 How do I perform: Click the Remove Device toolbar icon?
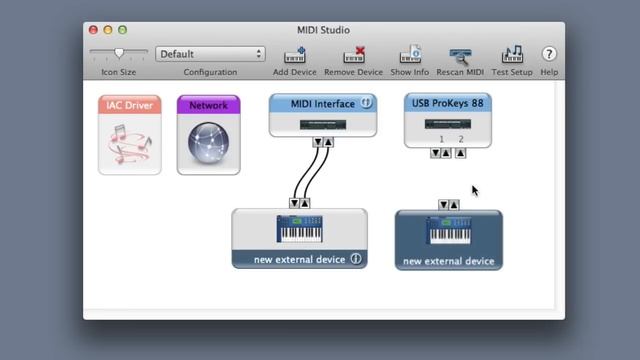click(353, 55)
